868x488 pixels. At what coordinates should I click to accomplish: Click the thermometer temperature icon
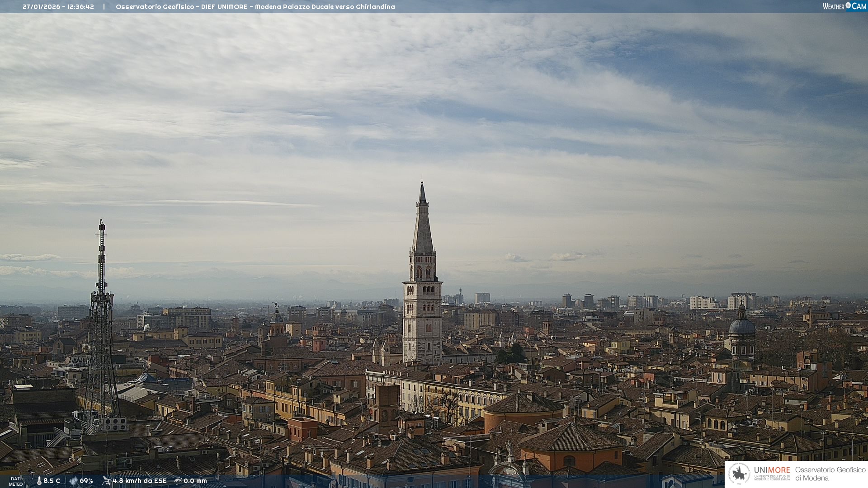(x=39, y=481)
